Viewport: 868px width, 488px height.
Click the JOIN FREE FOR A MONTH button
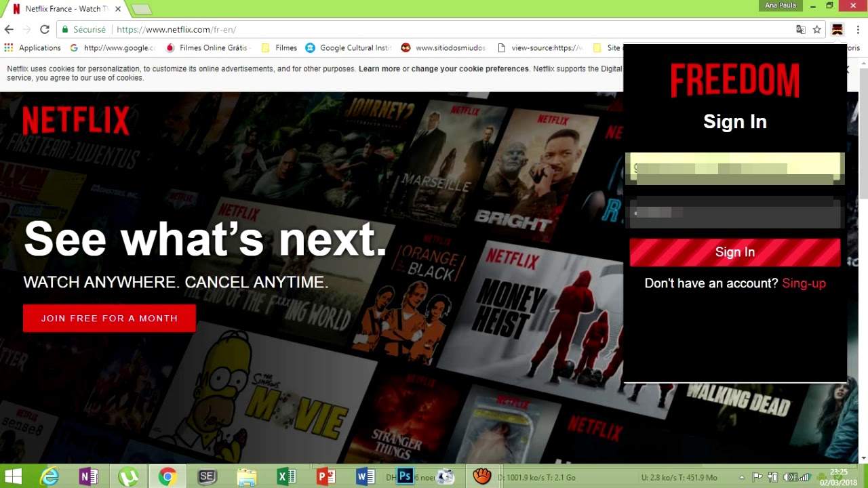109,319
